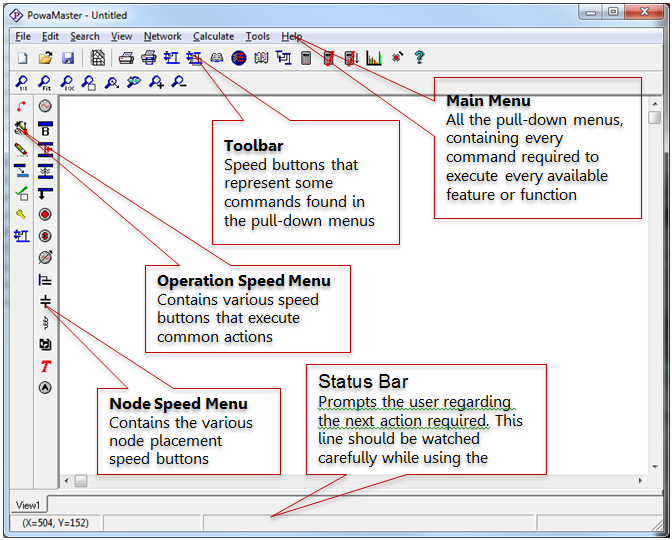The height and width of the screenshot is (540, 672).
Task: Click the horizontal scrollbar left arrow
Action: [66, 481]
